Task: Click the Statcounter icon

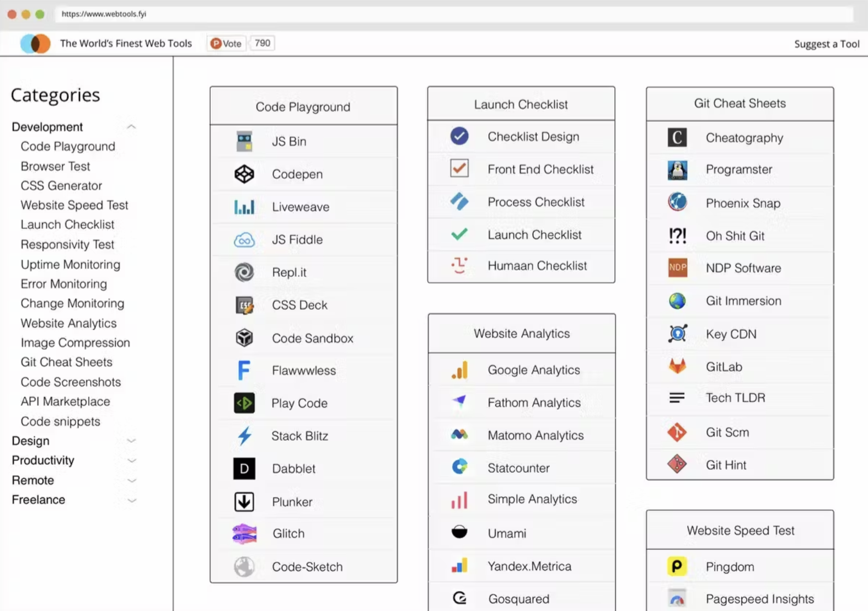Action: 459,467
